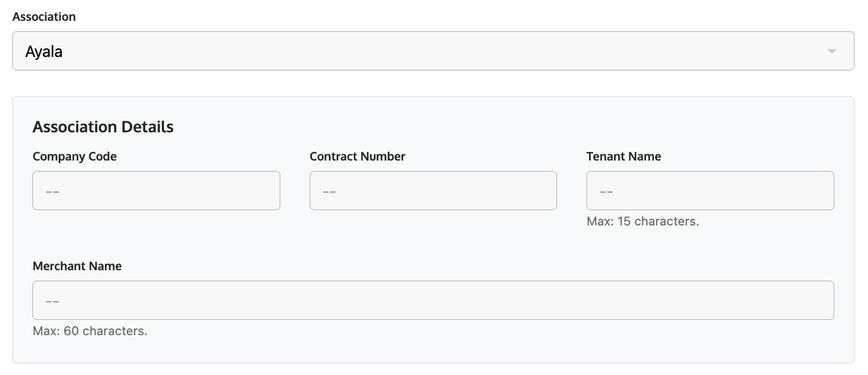
Task: Click the word "Details" in section heading
Action: pyautogui.click(x=148, y=127)
